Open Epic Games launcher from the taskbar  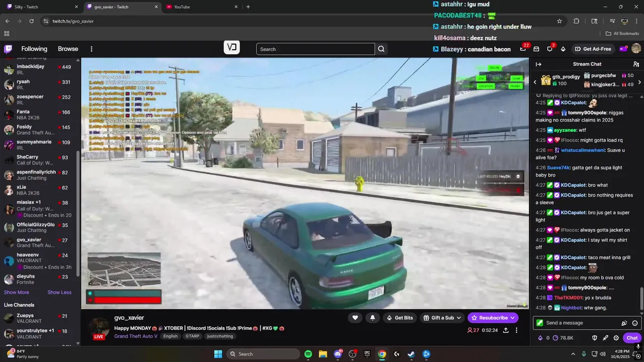click(x=367, y=354)
